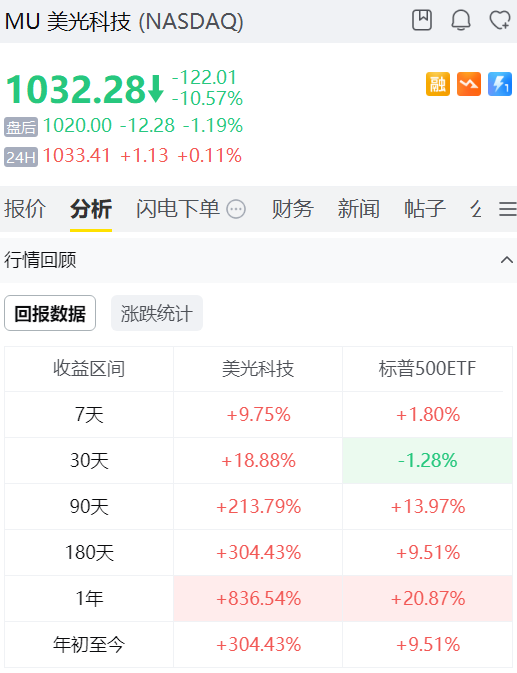
Task: Click the +1.80% S&P seven-day return
Action: coord(428,415)
